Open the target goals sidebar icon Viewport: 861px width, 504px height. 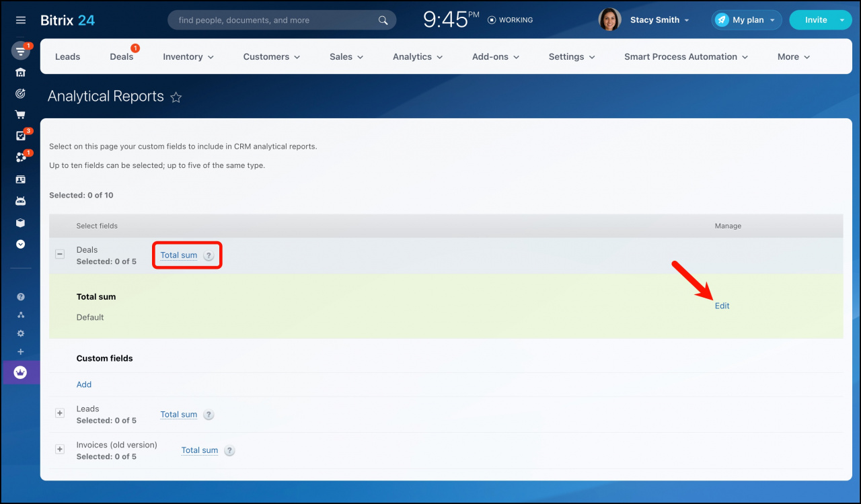click(21, 93)
